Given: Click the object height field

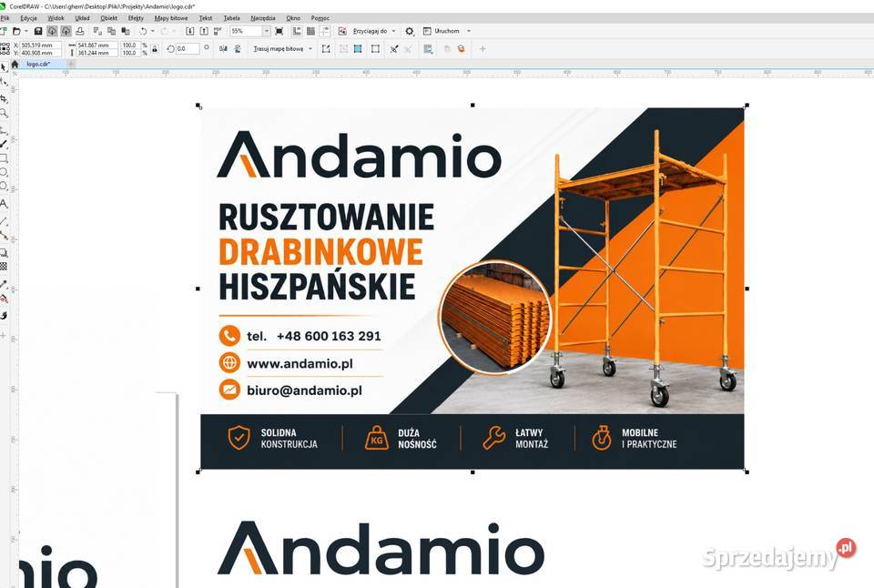Looking at the screenshot, I should 97,53.
